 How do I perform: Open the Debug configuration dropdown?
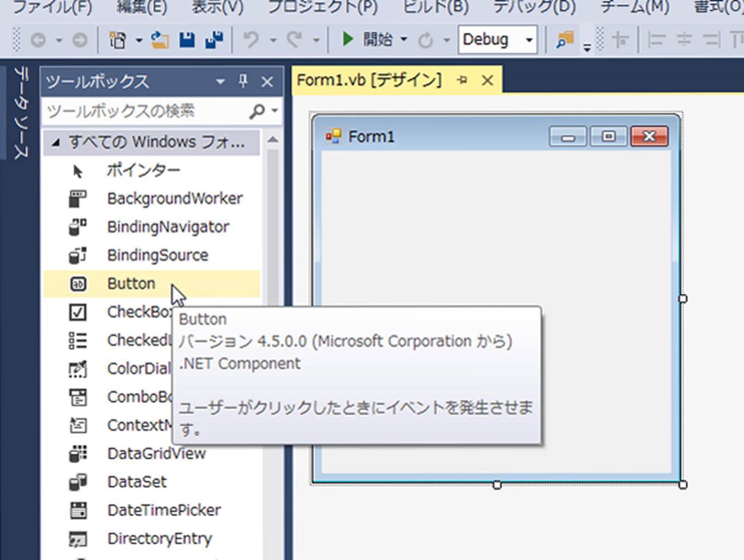(x=529, y=40)
